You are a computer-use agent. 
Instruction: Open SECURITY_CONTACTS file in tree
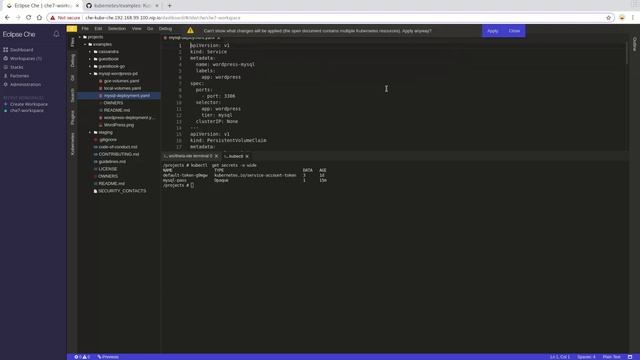pyautogui.click(x=122, y=191)
